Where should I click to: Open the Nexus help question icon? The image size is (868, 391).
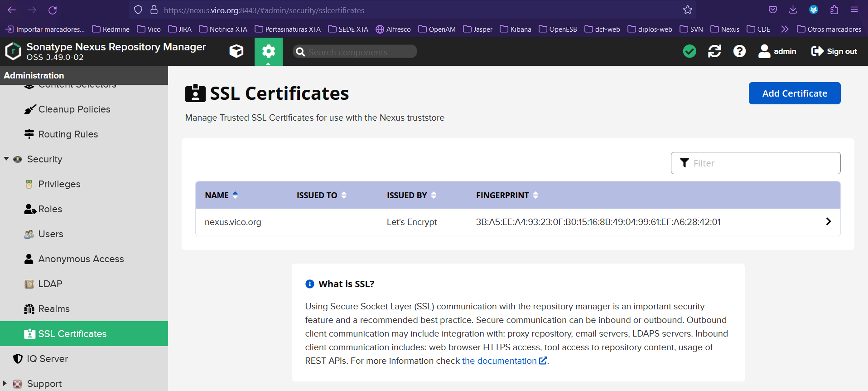739,51
